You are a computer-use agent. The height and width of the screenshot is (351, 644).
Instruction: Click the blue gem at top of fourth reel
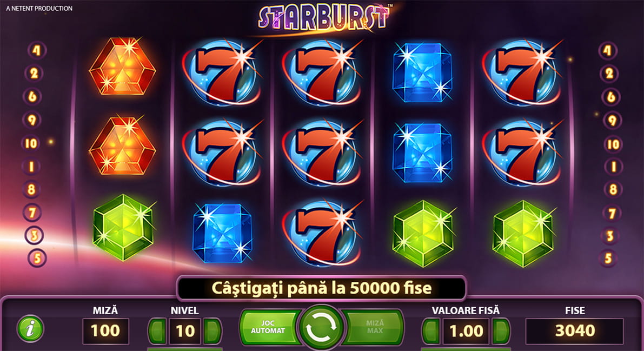422,72
